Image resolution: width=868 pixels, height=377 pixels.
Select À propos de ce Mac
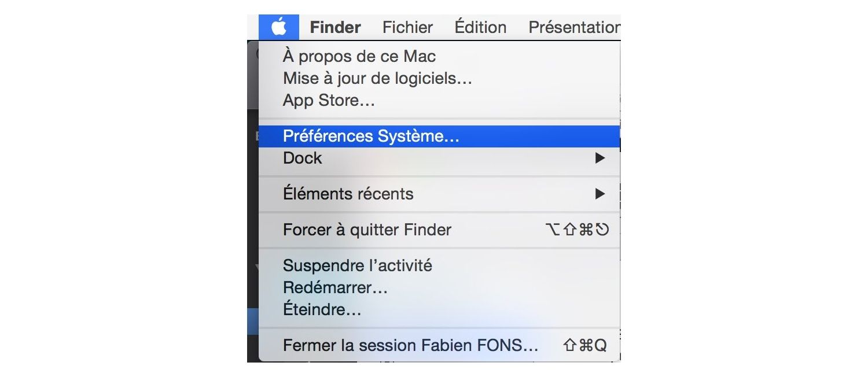coord(359,56)
